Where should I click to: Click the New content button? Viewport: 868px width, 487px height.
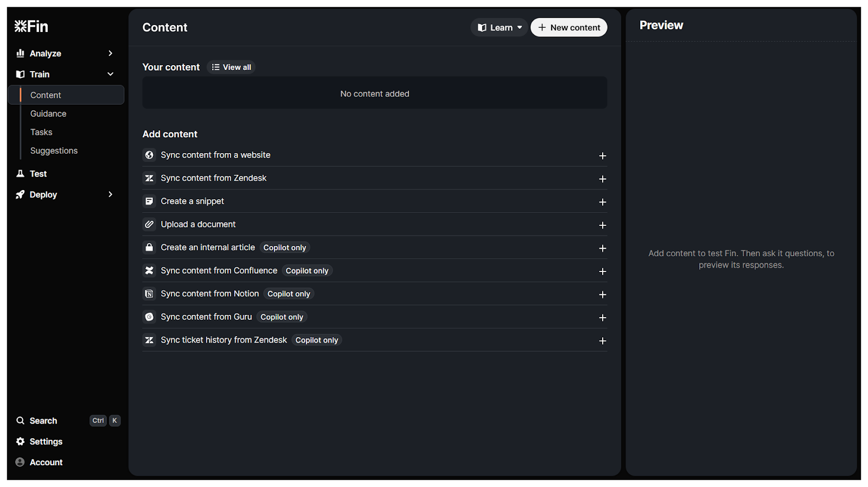click(x=569, y=28)
